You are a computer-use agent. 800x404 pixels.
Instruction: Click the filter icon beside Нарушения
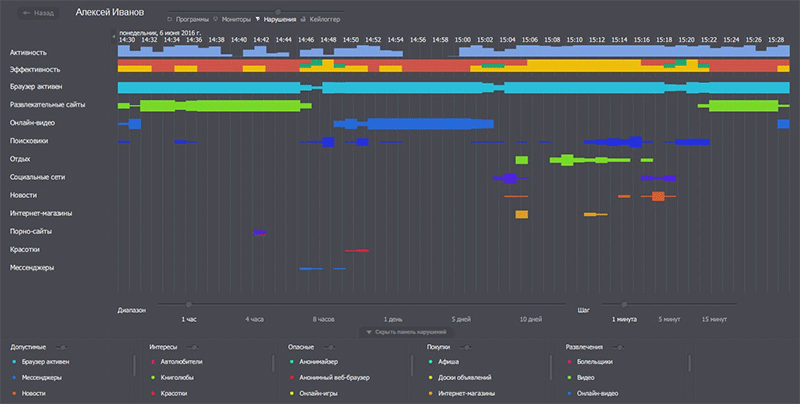coord(258,19)
